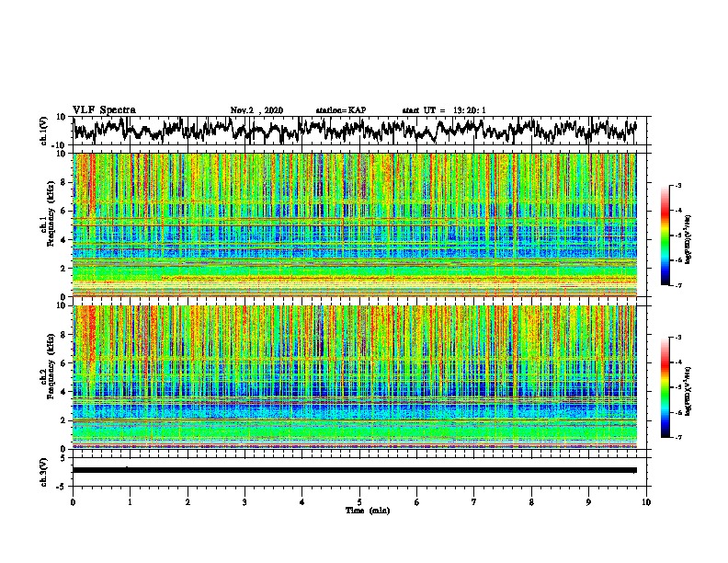Click time axis tick label "9"
728x563 pixels.
click(x=588, y=502)
